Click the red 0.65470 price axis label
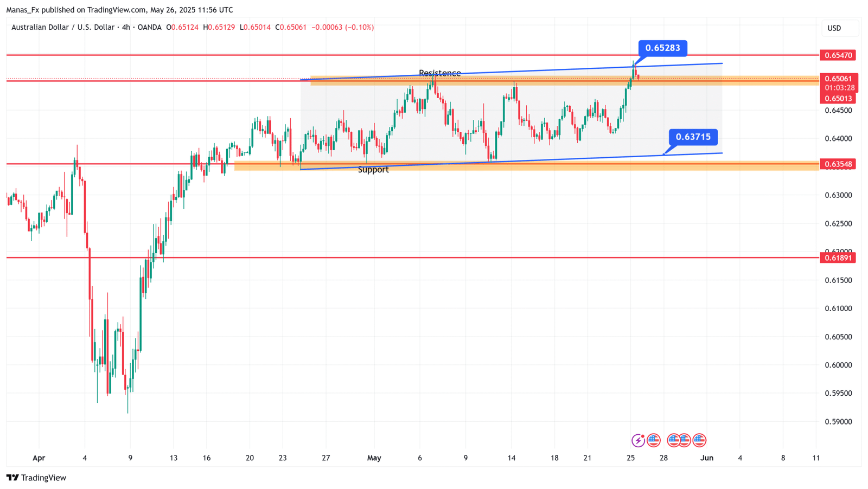Screen dimensions: 868x489 point(839,55)
